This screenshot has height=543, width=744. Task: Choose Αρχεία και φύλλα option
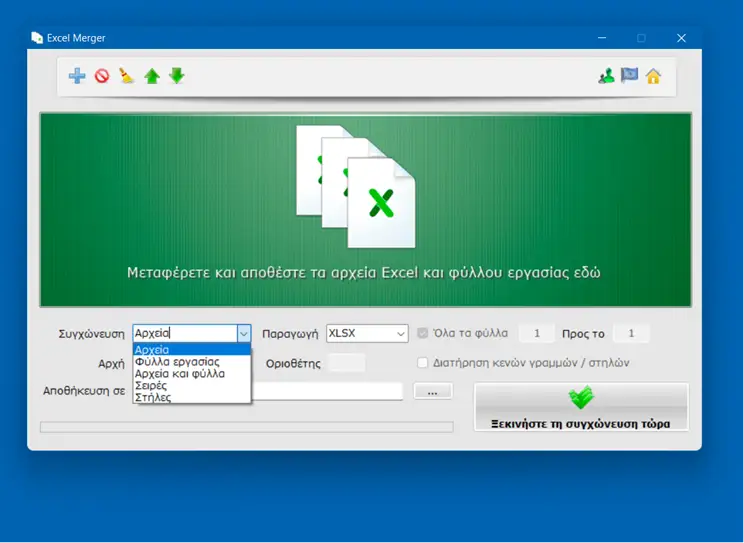coord(192,374)
